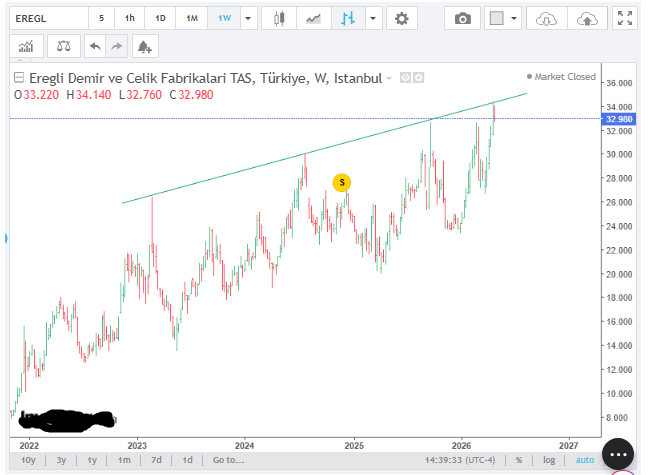This screenshot has width=652, height=475.
Task: Open the compare symbols scales icon
Action: [x=63, y=46]
